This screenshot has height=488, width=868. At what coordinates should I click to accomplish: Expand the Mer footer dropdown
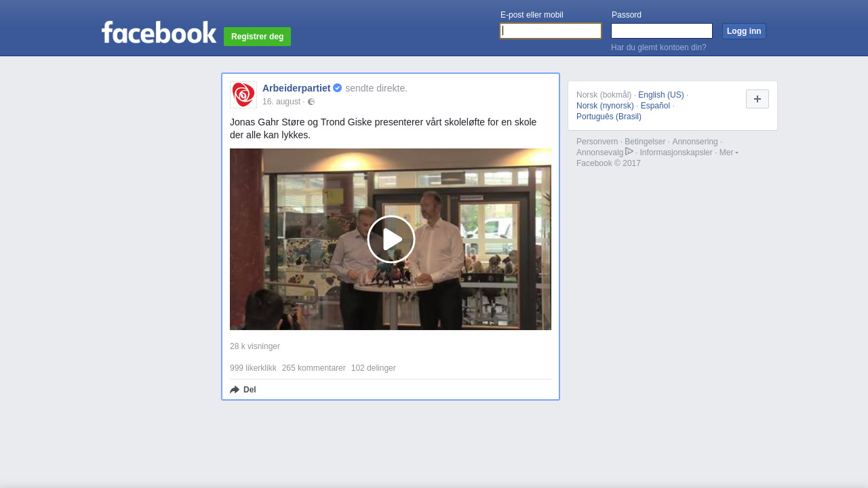729,152
